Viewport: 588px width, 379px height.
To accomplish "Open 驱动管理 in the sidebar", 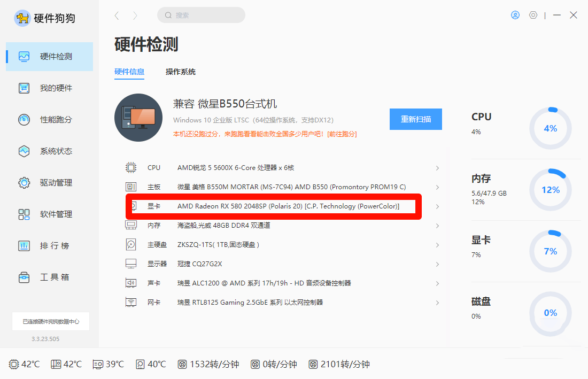I will (50, 183).
